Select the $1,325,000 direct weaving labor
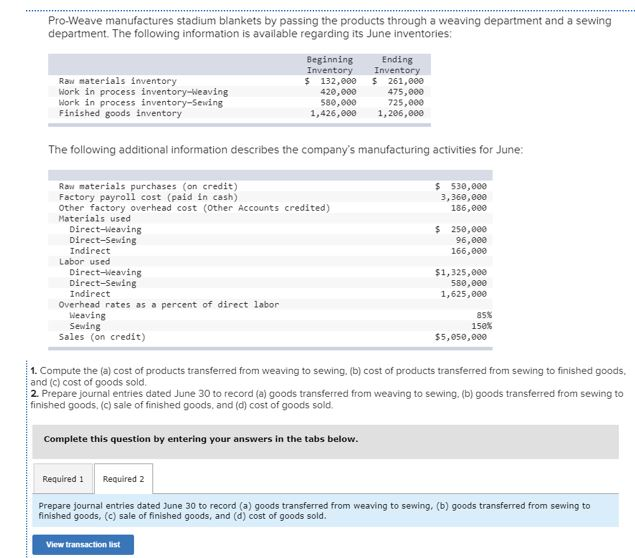 pos(461,273)
